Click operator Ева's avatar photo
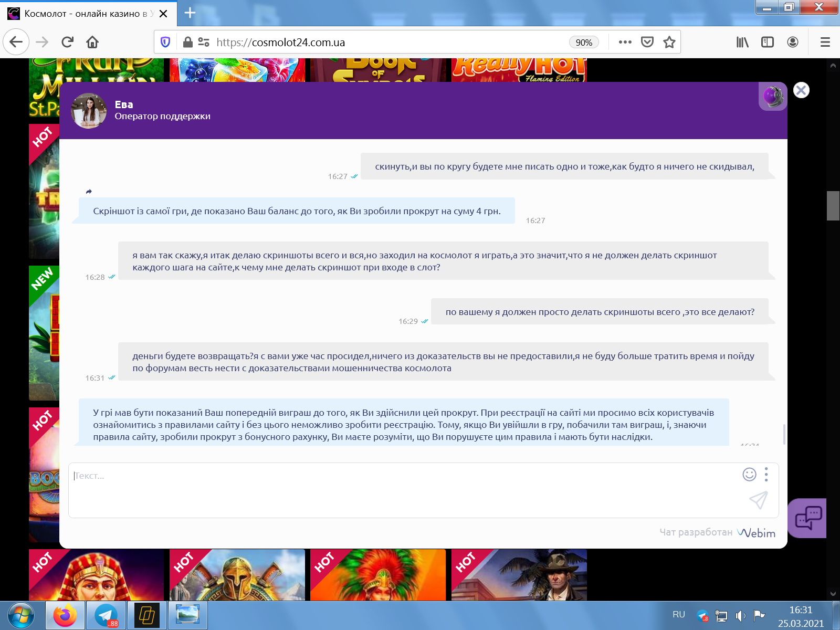Image resolution: width=840 pixels, height=630 pixels. coord(89,111)
